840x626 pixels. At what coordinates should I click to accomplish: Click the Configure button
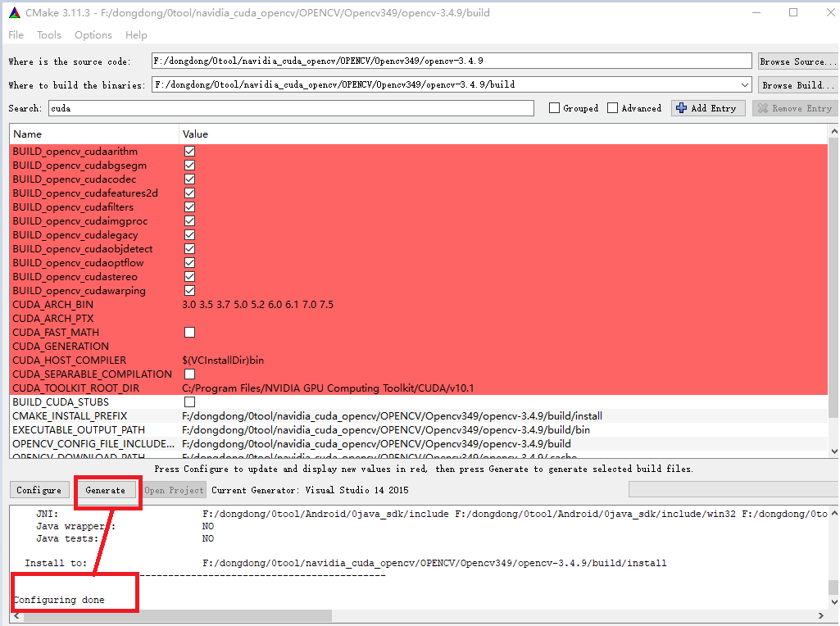pos(39,490)
